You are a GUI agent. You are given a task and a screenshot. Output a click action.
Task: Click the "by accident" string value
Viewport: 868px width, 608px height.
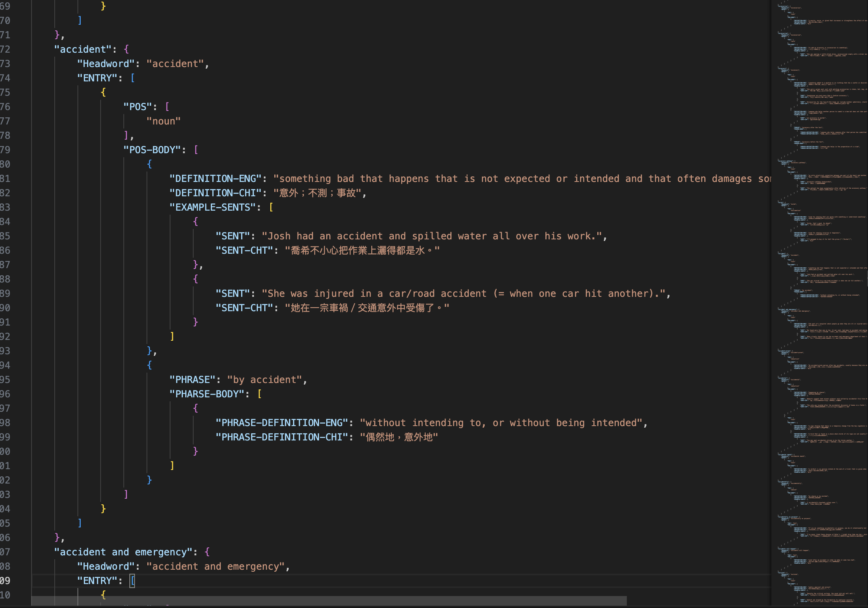pos(264,380)
